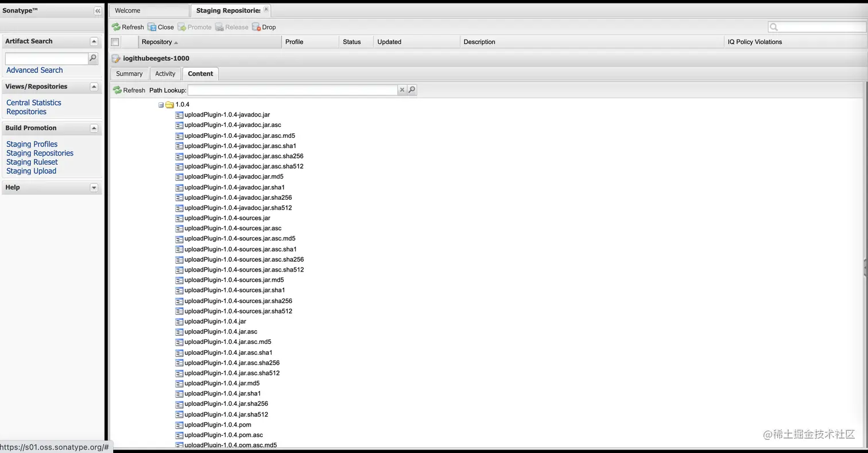
Task: Click file icon of uploadPlugin-1.0.4.jar
Action: [179, 322]
